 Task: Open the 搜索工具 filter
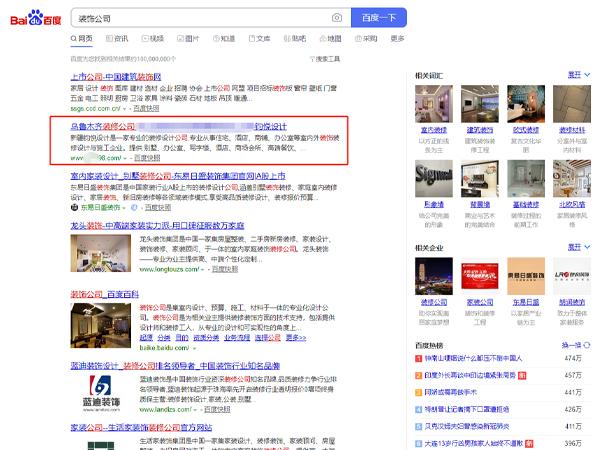[324, 59]
